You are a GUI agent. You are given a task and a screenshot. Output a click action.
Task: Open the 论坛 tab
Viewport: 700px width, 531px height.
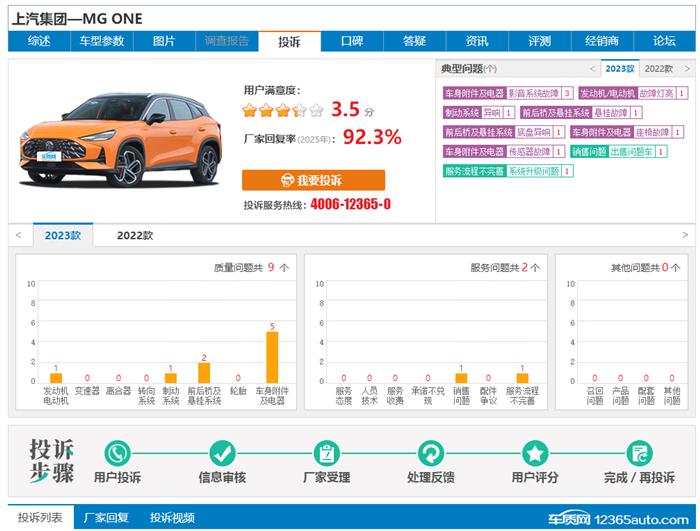[x=664, y=41]
